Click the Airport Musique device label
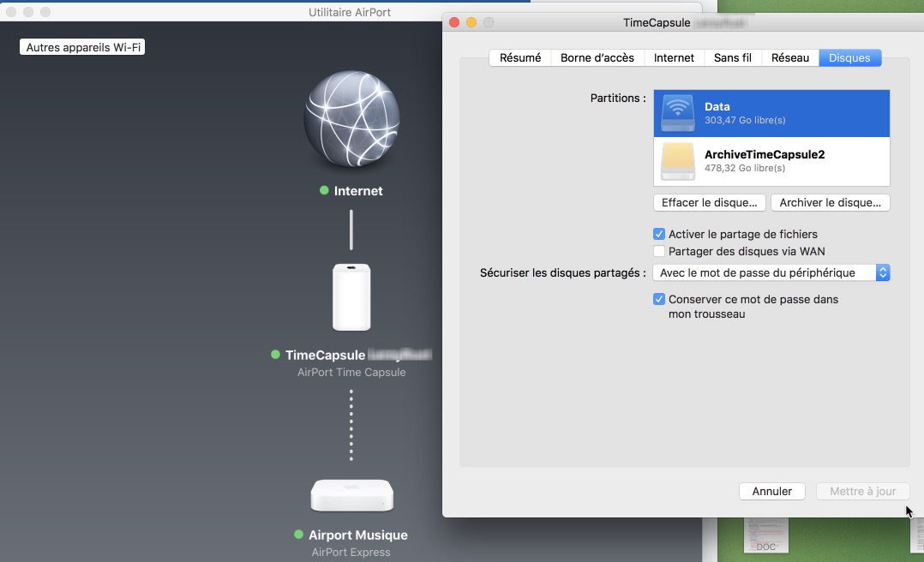Viewport: 924px width, 562px height. click(x=357, y=535)
